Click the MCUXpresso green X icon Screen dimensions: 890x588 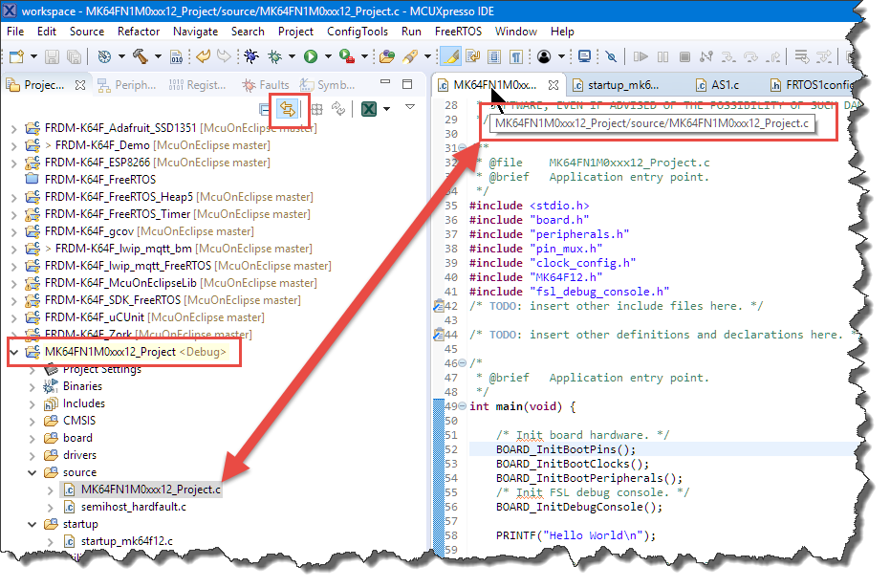(368, 109)
